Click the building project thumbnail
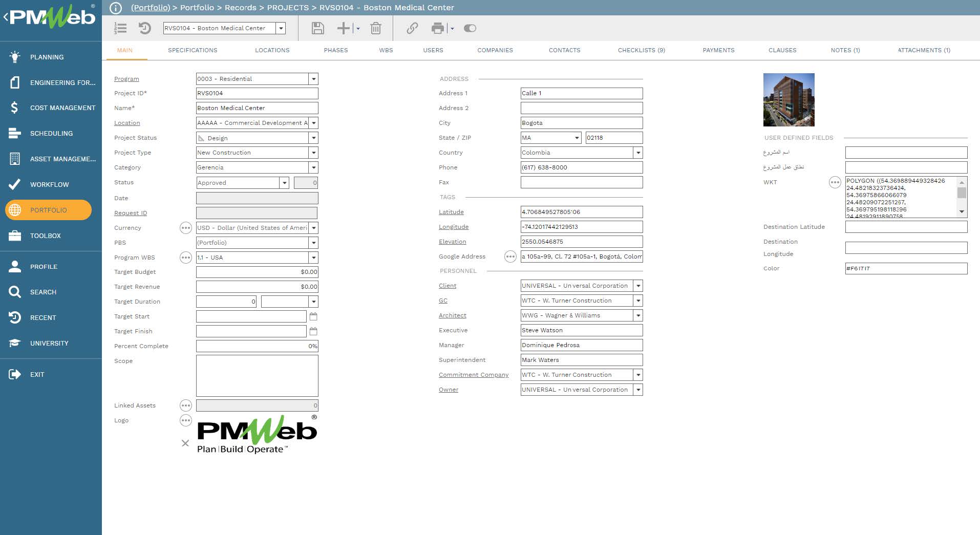The width and height of the screenshot is (980, 535). (789, 100)
